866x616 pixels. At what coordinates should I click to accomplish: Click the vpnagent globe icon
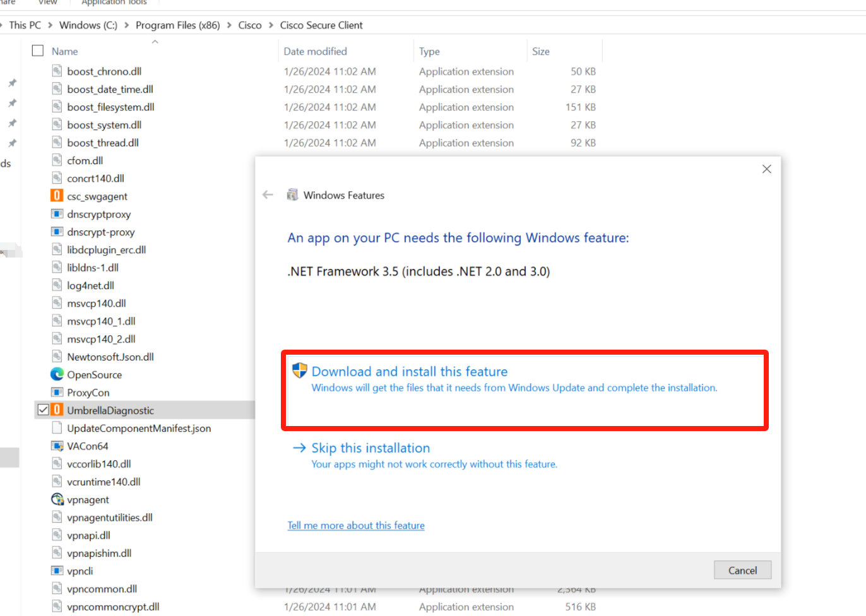pyautogui.click(x=57, y=499)
